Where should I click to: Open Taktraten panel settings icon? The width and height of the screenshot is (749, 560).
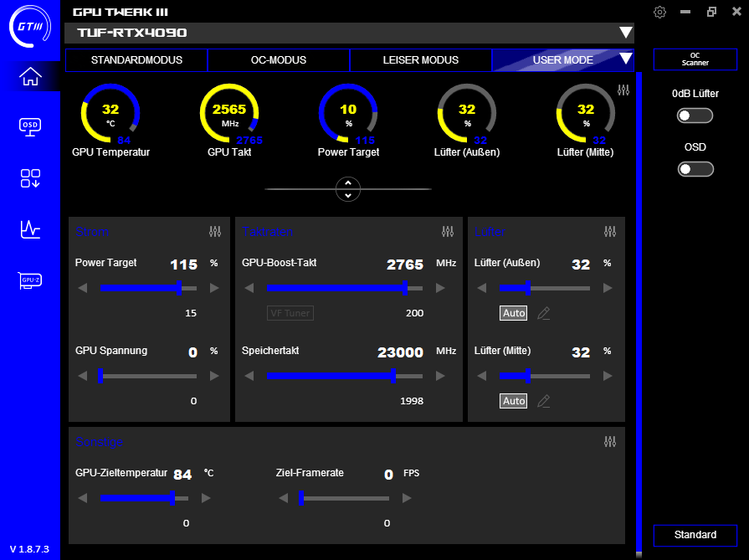click(x=448, y=232)
